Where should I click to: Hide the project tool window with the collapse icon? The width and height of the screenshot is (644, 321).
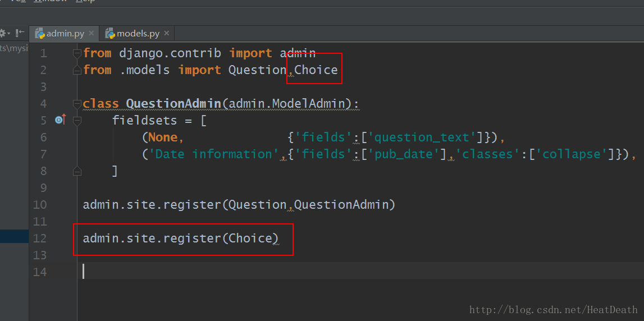pos(20,33)
